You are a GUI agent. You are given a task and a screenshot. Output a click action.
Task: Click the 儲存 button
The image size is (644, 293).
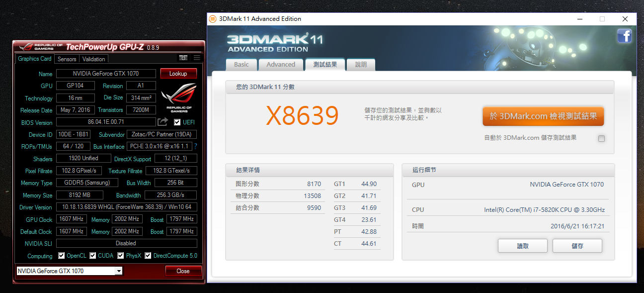(577, 246)
